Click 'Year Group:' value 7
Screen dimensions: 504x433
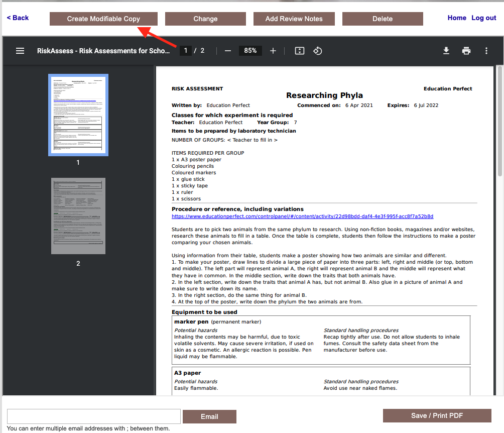click(x=295, y=123)
